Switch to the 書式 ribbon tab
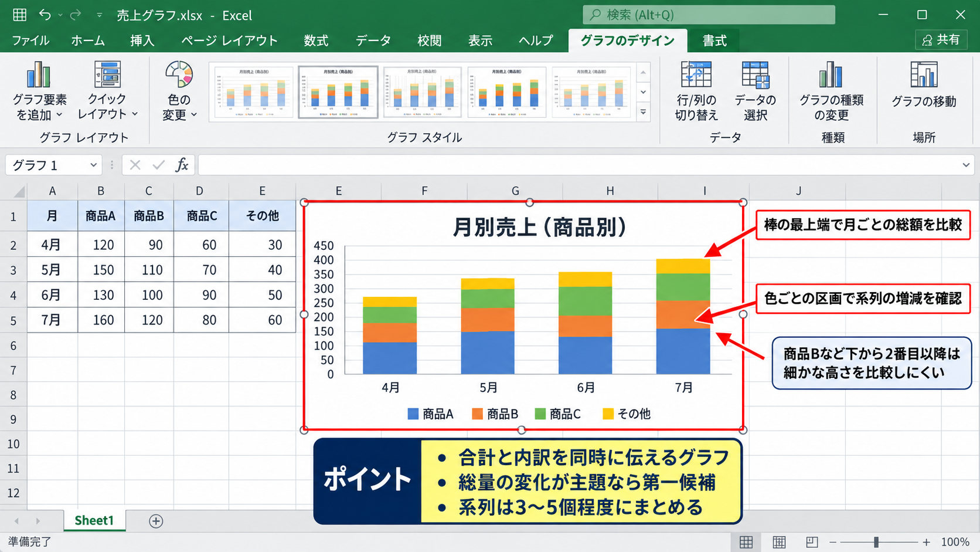Screen dimensions: 980x552 click(x=714, y=40)
